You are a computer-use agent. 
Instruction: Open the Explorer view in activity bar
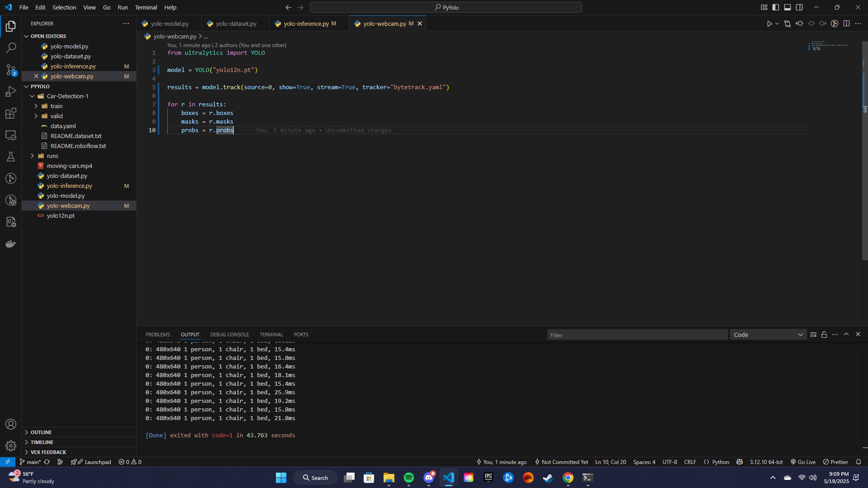11,26
